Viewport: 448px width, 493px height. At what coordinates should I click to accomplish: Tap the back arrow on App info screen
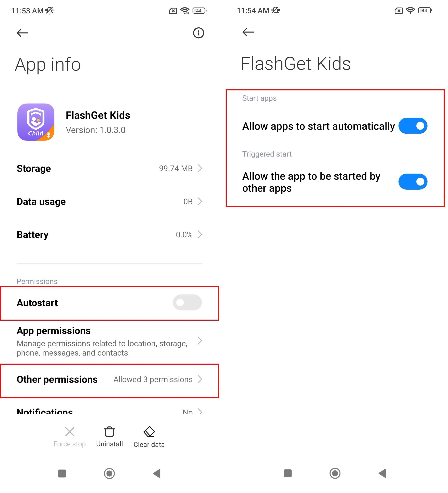22,33
